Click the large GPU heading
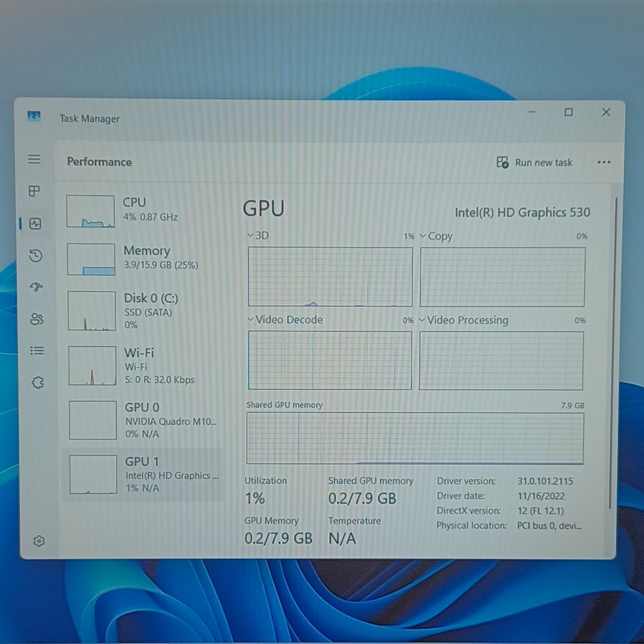Image resolution: width=644 pixels, height=644 pixels. pos(263,209)
